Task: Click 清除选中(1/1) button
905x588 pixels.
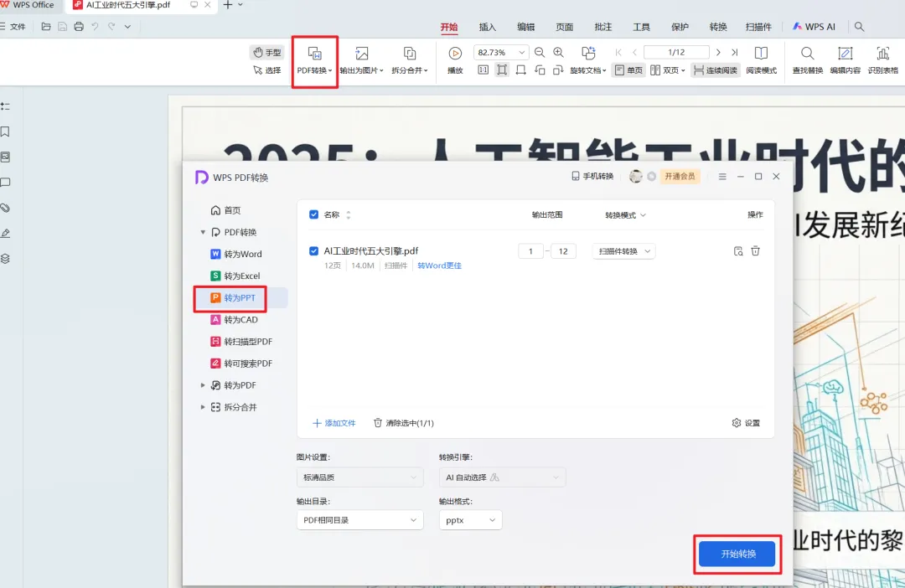Action: pyautogui.click(x=403, y=423)
